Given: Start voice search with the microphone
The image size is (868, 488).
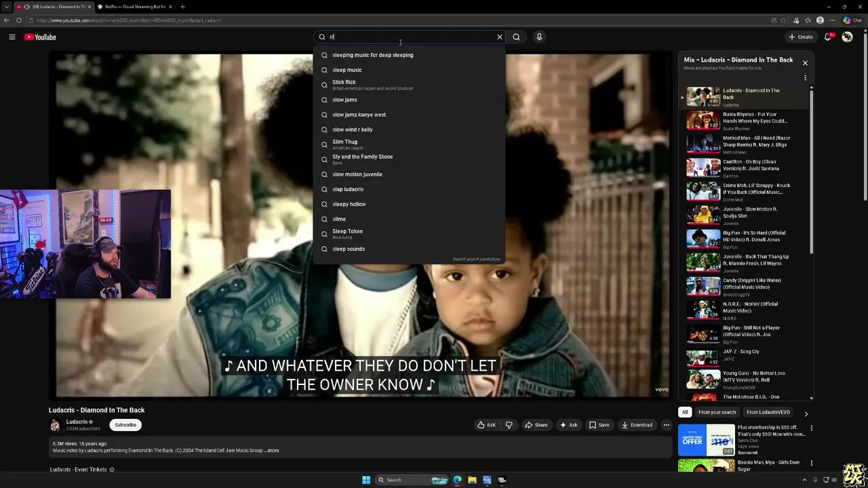Looking at the screenshot, I should (539, 37).
